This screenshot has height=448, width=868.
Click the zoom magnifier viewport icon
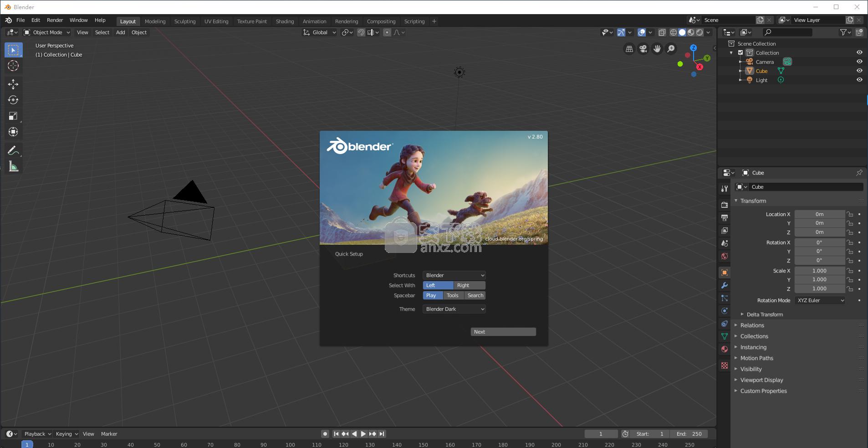coord(671,49)
